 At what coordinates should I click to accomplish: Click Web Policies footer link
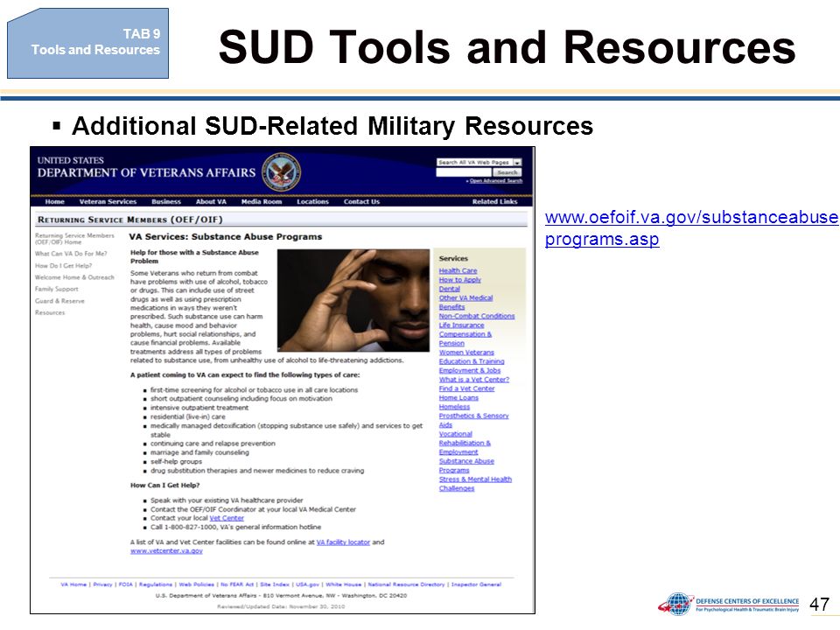point(196,585)
